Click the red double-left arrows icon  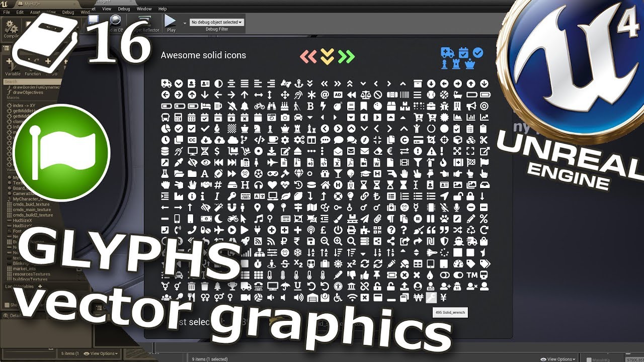pyautogui.click(x=308, y=56)
